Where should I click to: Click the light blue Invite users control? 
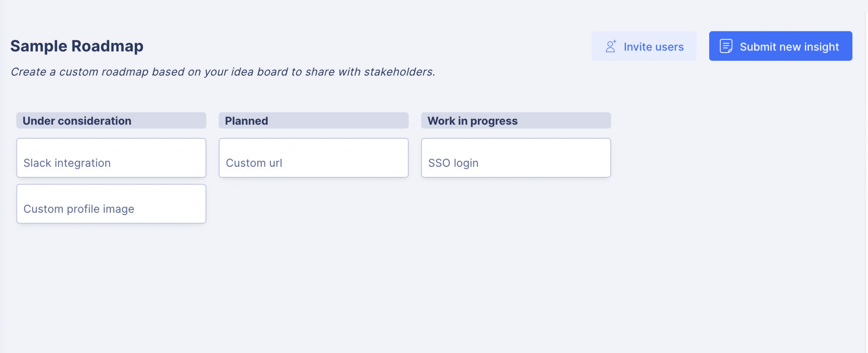click(644, 46)
